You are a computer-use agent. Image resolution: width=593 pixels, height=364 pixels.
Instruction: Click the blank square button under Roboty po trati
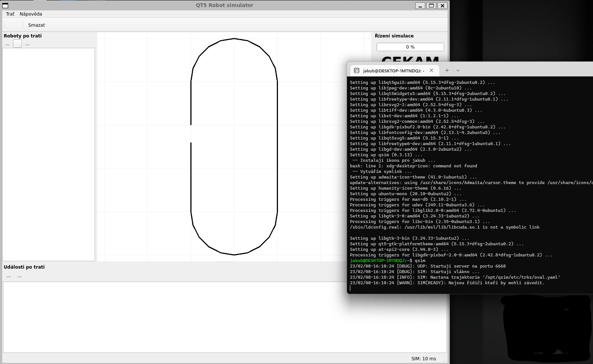tap(17, 44)
